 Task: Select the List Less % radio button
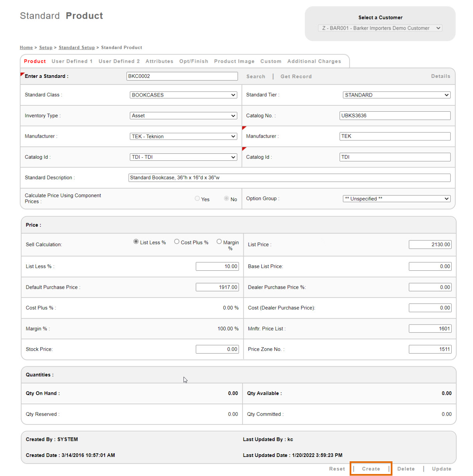[x=136, y=242]
